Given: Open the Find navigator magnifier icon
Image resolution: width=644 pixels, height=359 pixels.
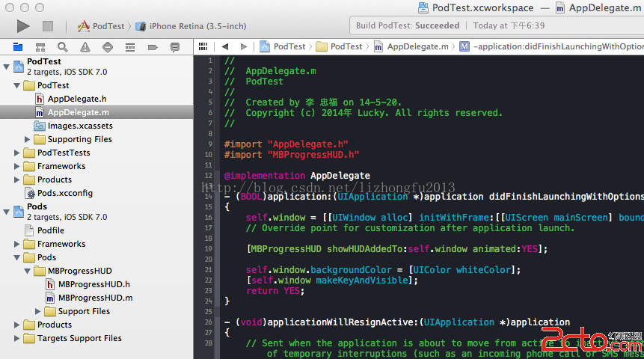Looking at the screenshot, I should [64, 46].
